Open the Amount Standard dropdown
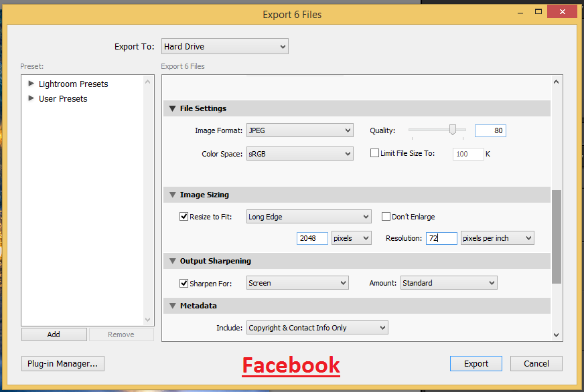The width and height of the screenshot is (584, 392). pos(449,283)
